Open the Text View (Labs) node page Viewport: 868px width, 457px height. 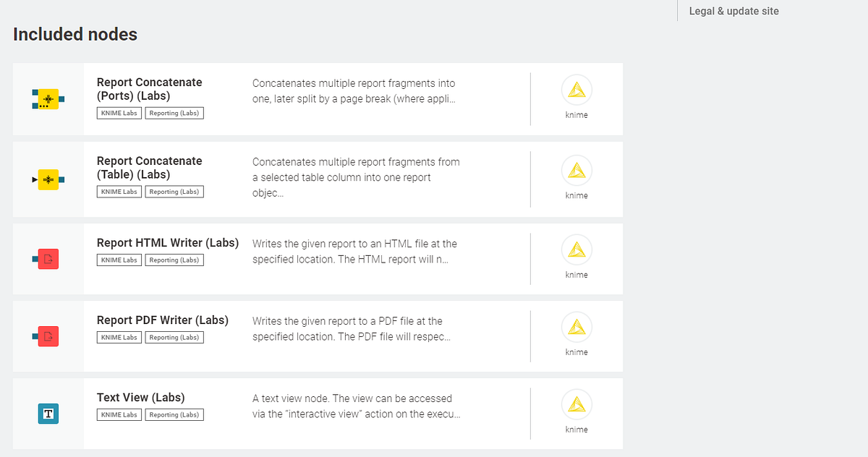pyautogui.click(x=141, y=397)
